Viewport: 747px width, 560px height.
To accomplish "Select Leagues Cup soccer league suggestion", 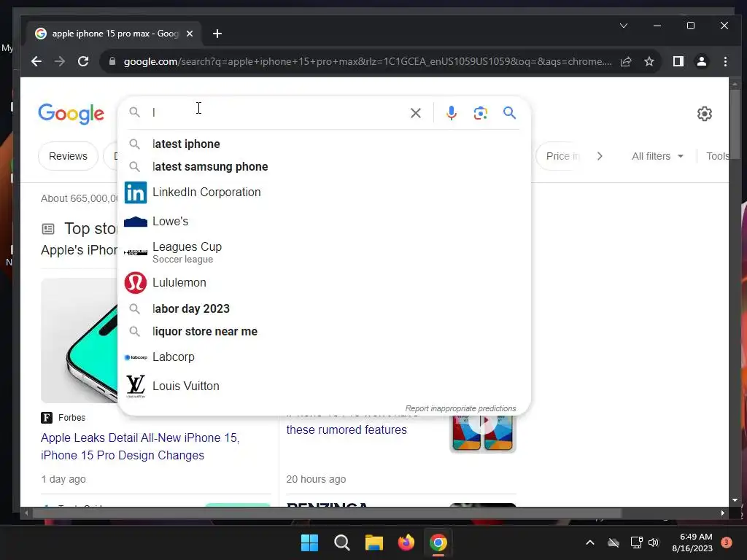I will click(x=324, y=252).
